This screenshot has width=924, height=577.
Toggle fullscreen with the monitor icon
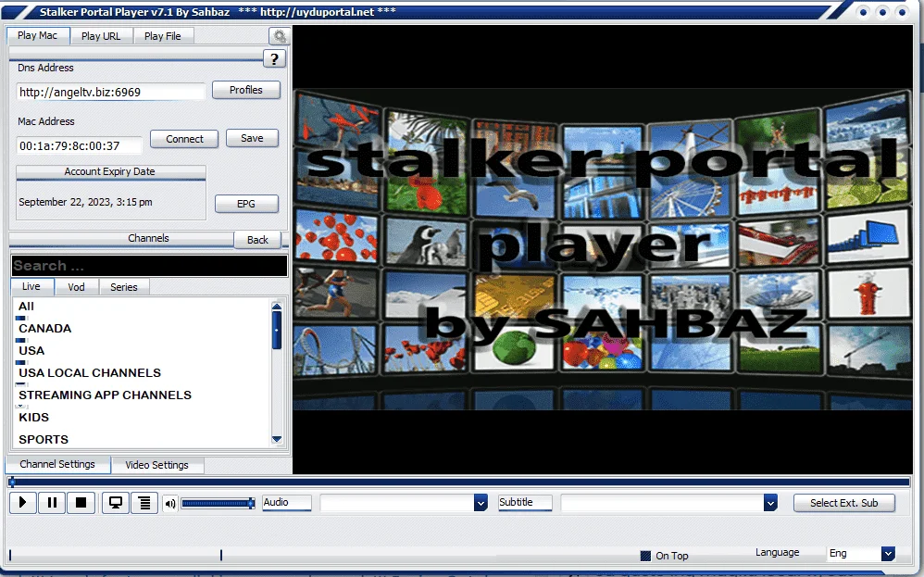click(x=116, y=502)
